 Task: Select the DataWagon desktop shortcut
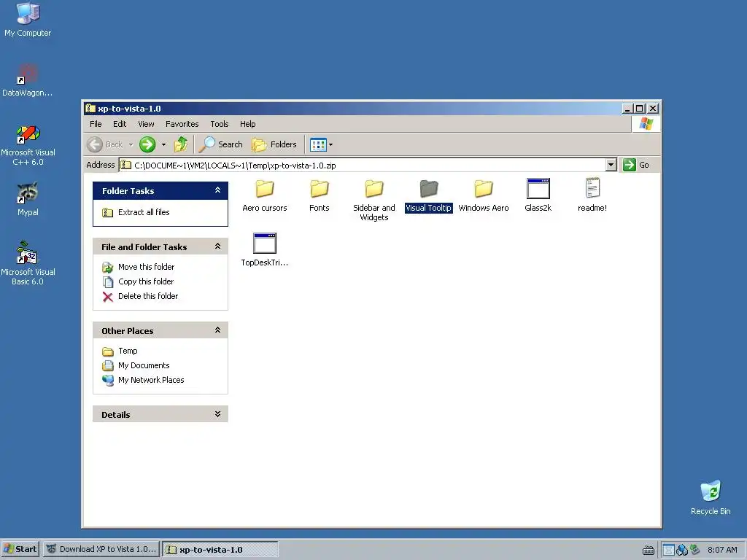pyautogui.click(x=28, y=80)
